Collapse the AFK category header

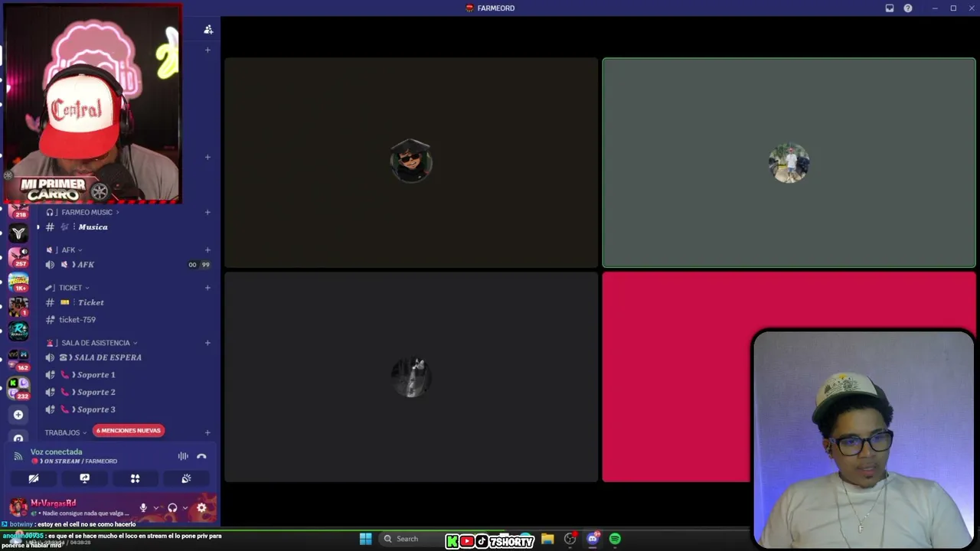pyautogui.click(x=64, y=249)
